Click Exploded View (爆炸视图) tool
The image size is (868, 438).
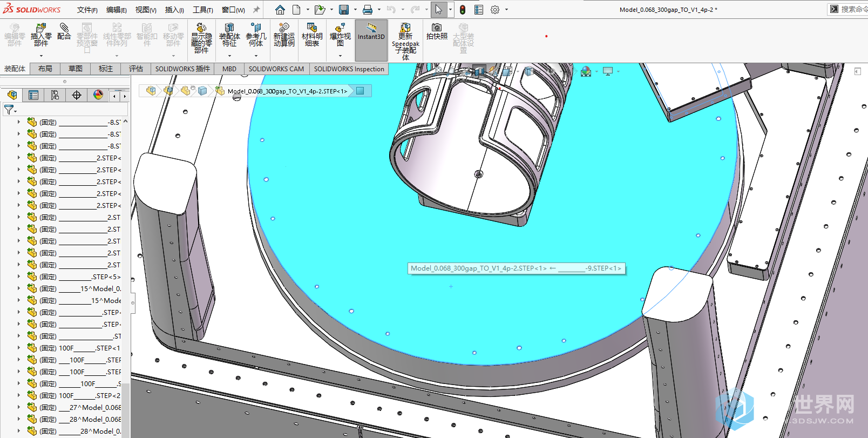340,35
